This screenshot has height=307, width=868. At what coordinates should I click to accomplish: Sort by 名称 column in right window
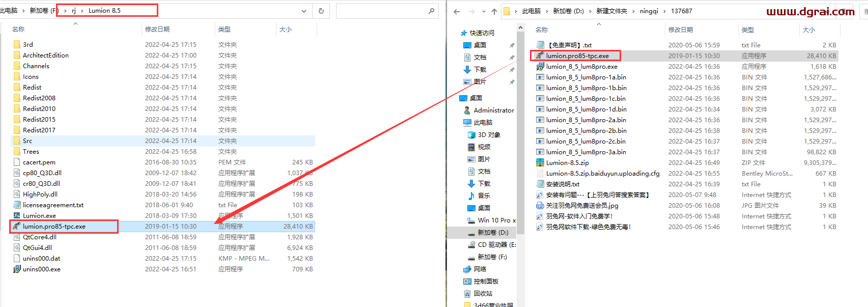pos(542,30)
